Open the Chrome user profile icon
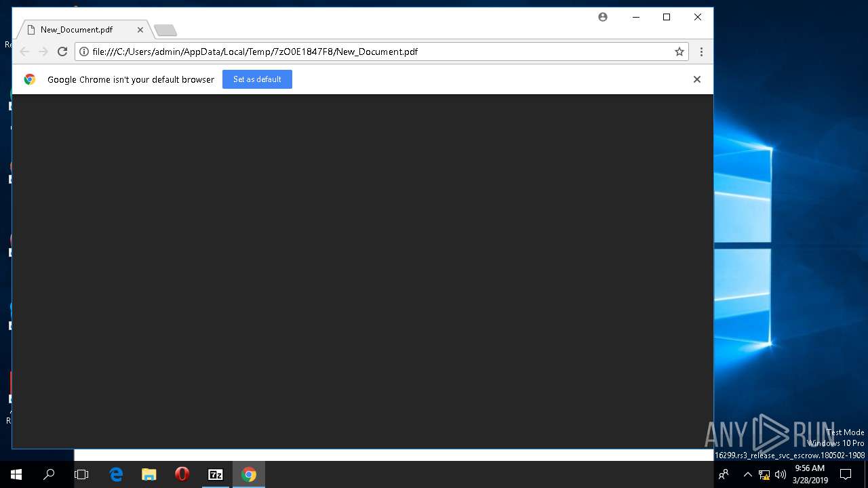The image size is (868, 488). (x=603, y=17)
